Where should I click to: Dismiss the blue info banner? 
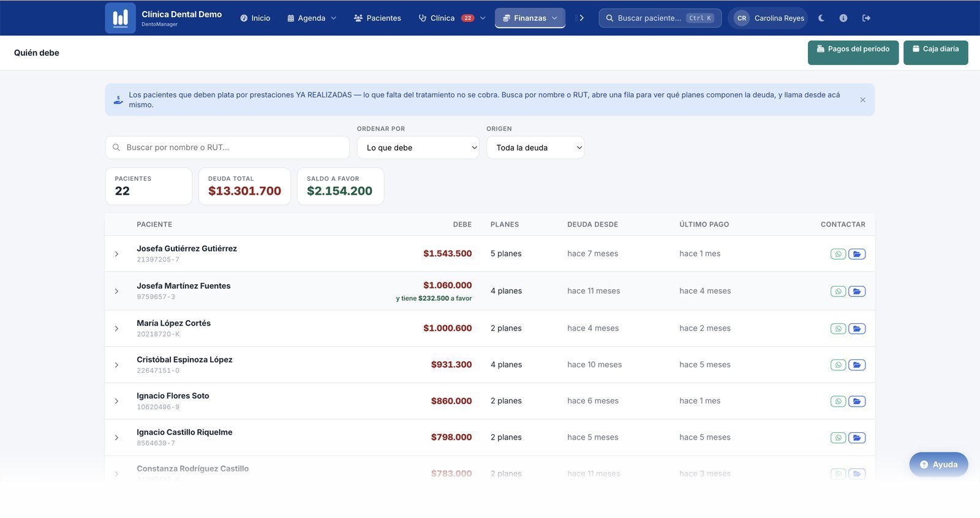(x=862, y=100)
